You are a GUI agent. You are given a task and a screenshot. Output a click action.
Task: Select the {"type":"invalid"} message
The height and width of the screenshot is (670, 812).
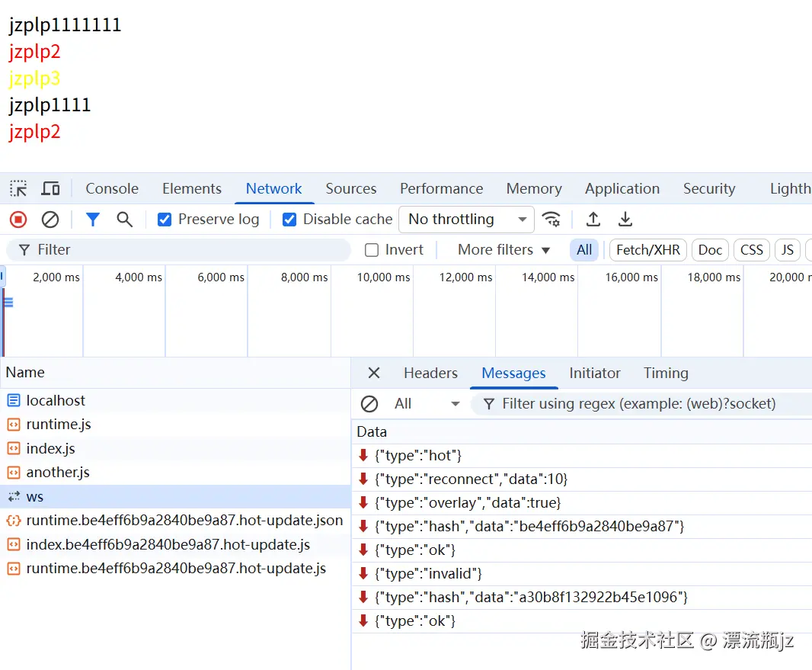[581, 574]
